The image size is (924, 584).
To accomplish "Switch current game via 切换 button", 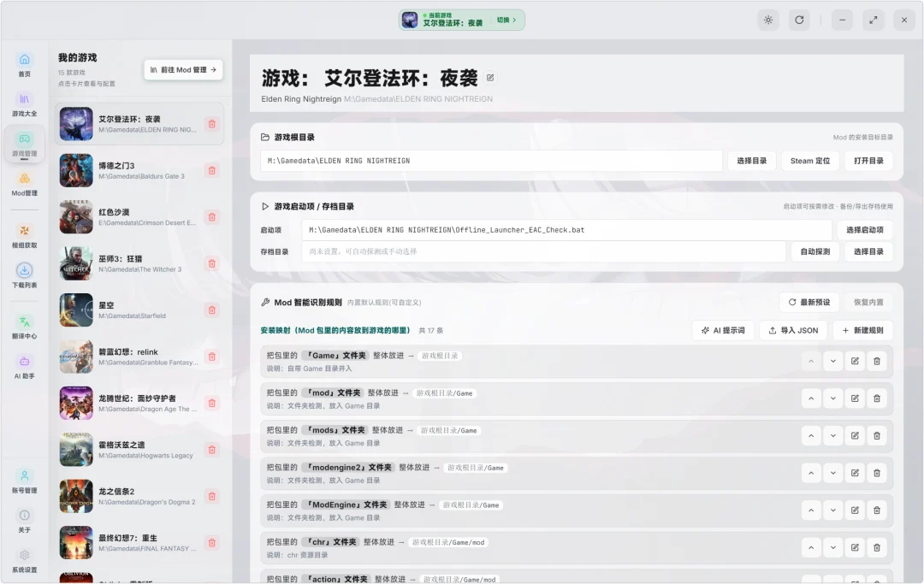I will pyautogui.click(x=506, y=20).
